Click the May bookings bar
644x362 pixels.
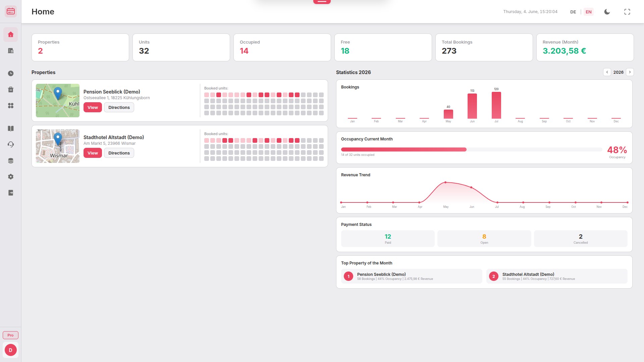(448, 114)
